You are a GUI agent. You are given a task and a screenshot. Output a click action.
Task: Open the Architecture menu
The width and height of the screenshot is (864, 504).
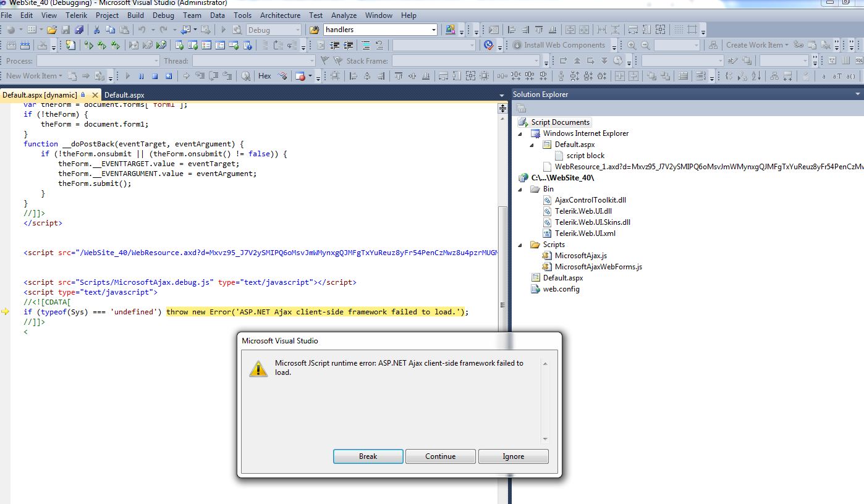click(280, 15)
